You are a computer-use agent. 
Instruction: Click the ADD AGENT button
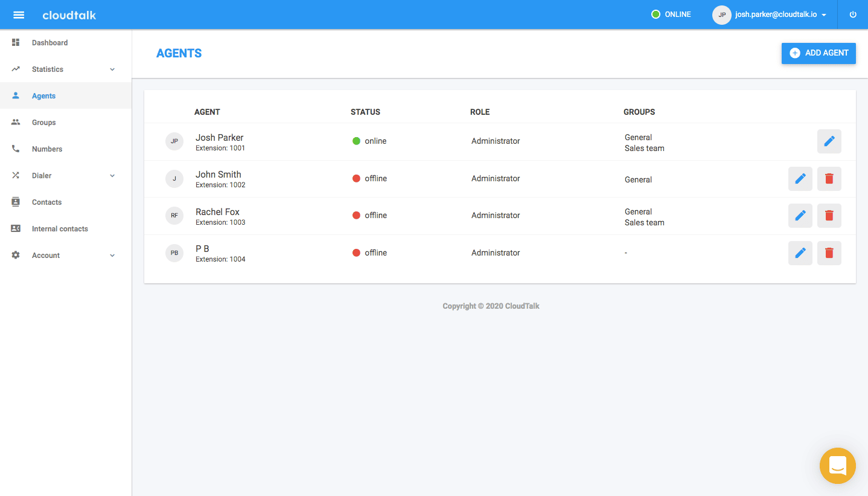point(819,53)
